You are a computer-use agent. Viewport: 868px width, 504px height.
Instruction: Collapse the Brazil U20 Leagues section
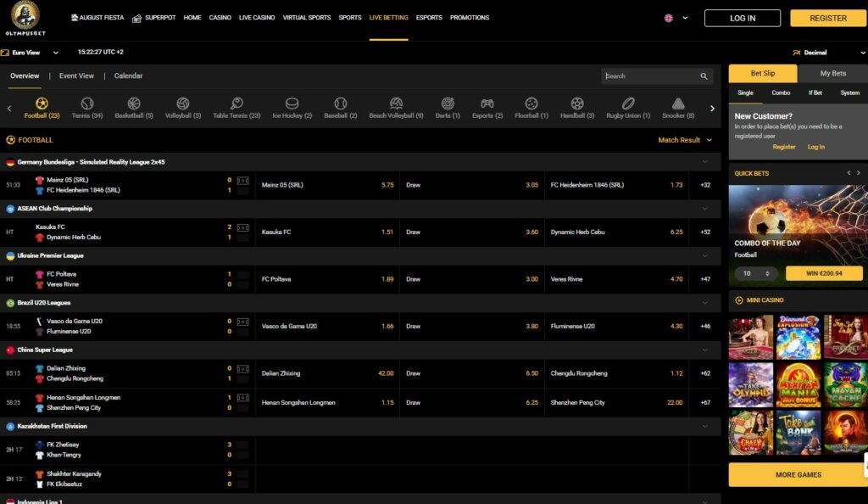coord(704,303)
